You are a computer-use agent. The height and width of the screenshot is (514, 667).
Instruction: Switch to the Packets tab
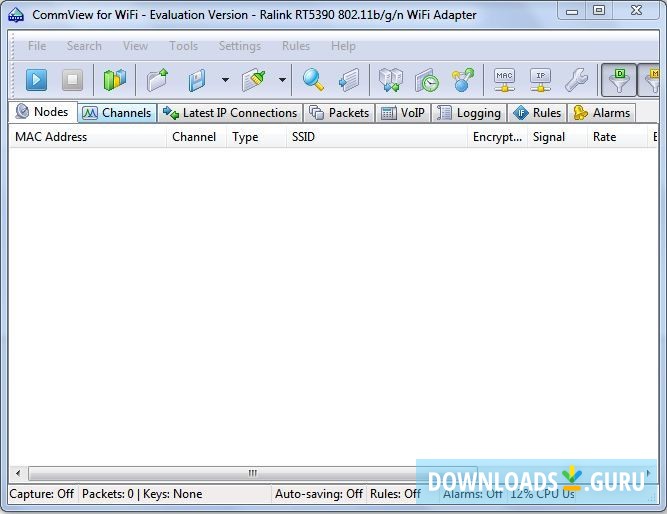pos(339,113)
